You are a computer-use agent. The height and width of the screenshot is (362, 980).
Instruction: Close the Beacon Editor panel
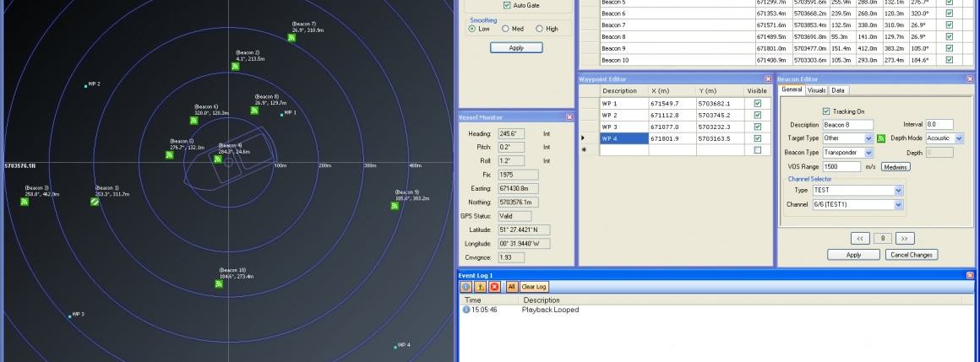970,79
